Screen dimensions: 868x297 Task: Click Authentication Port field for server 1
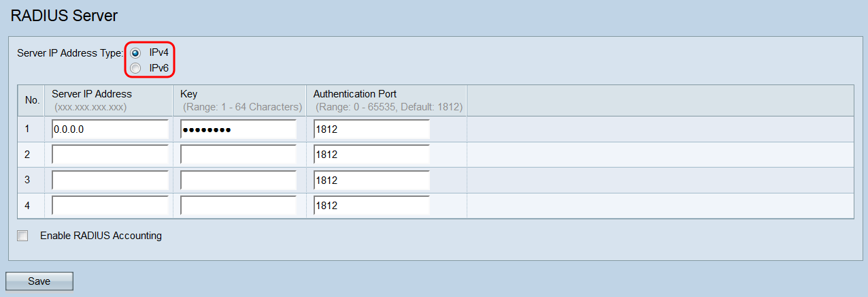click(x=371, y=129)
